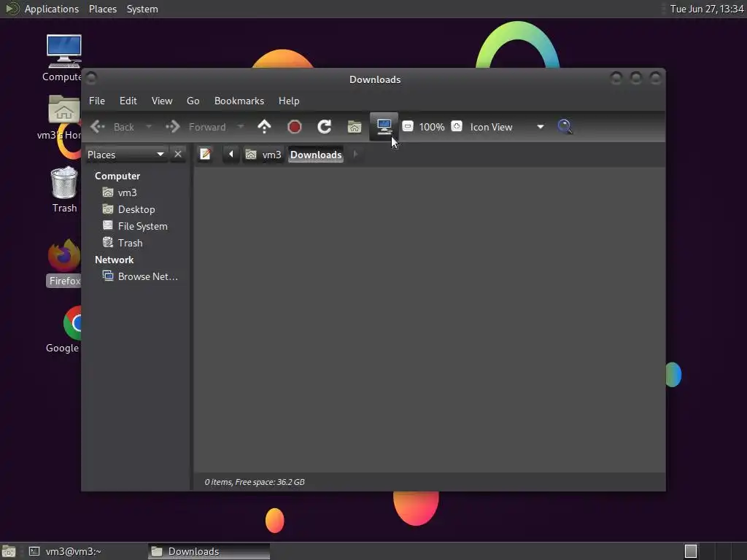Viewport: 747px width, 560px height.
Task: Select the Firefox desktop icon
Action: click(x=64, y=262)
